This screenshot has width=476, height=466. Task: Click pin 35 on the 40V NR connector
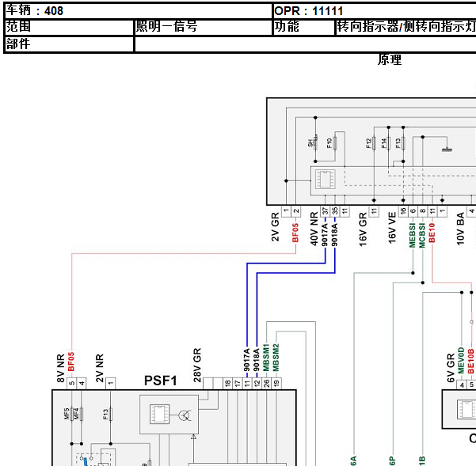pos(335,211)
